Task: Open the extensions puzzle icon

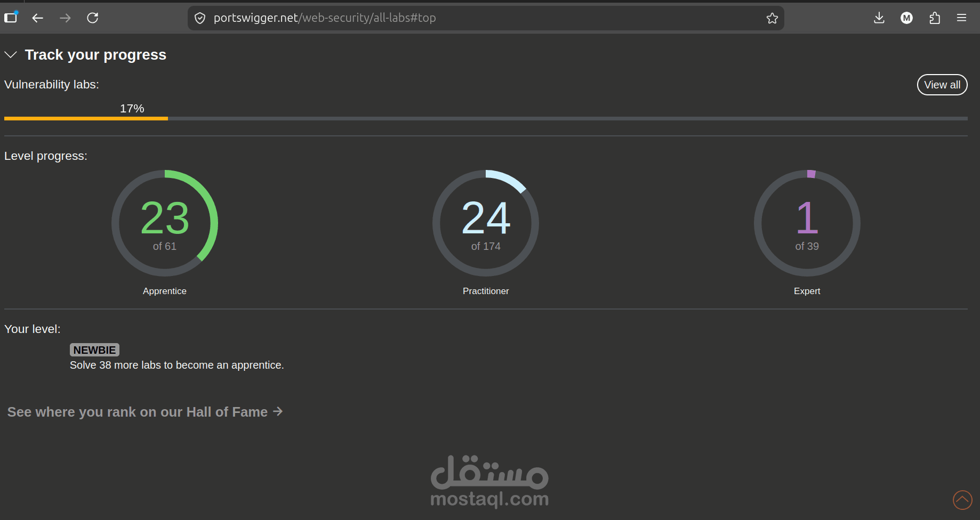Action: 934,18
